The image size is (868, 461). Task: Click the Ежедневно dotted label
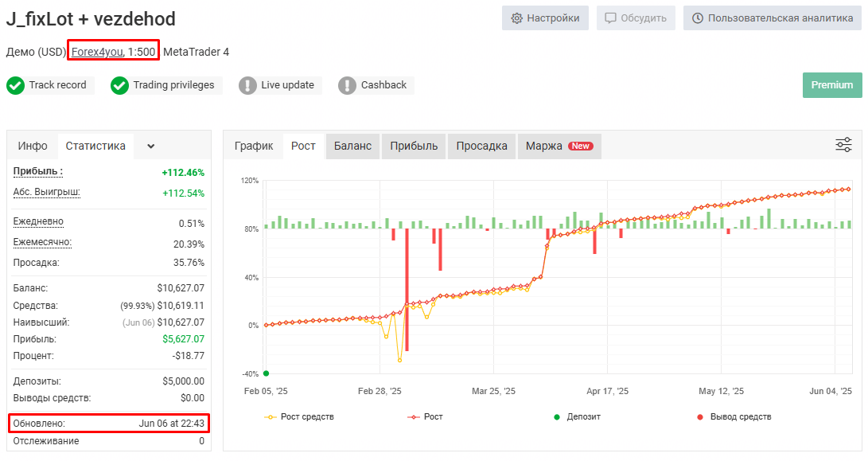point(38,221)
